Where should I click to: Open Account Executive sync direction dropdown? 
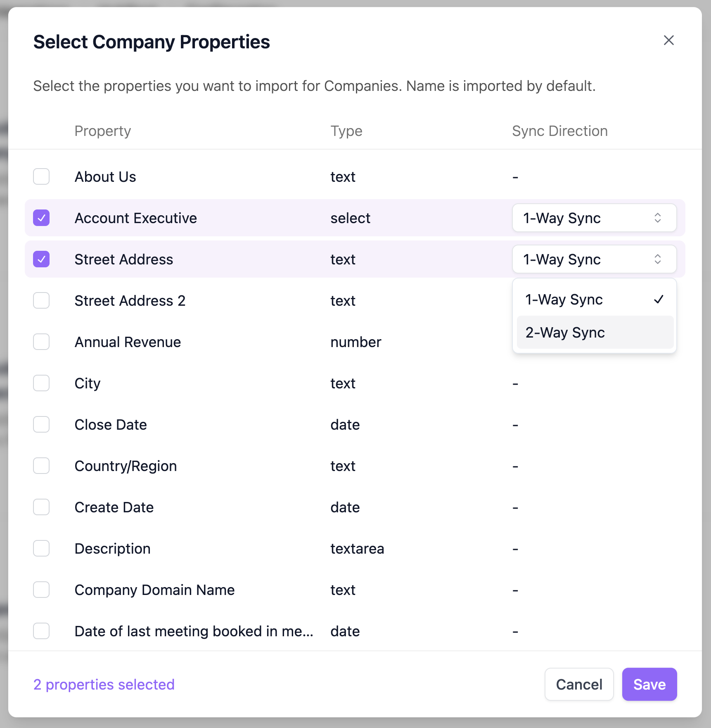[594, 218]
